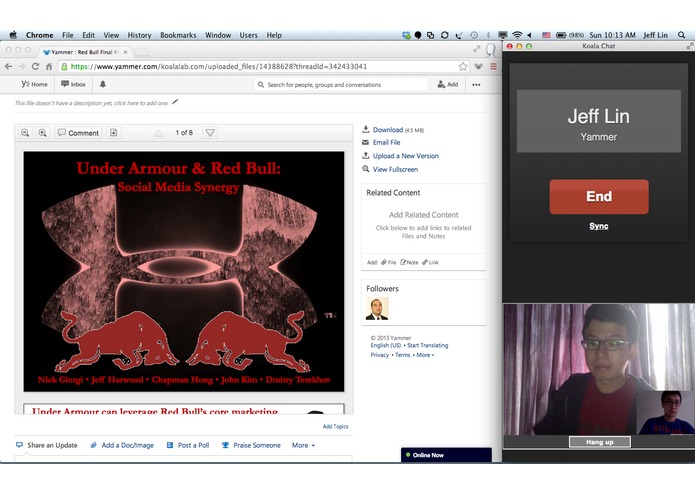Bookmark this page with the star

463,66
